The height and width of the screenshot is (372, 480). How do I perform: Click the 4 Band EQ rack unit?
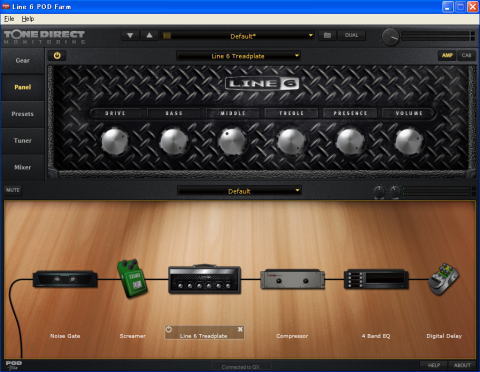coord(376,279)
